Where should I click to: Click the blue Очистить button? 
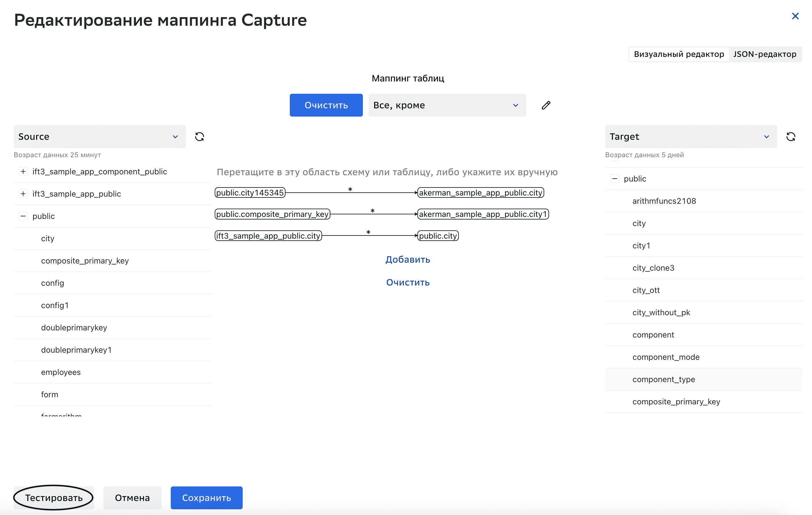(x=326, y=105)
